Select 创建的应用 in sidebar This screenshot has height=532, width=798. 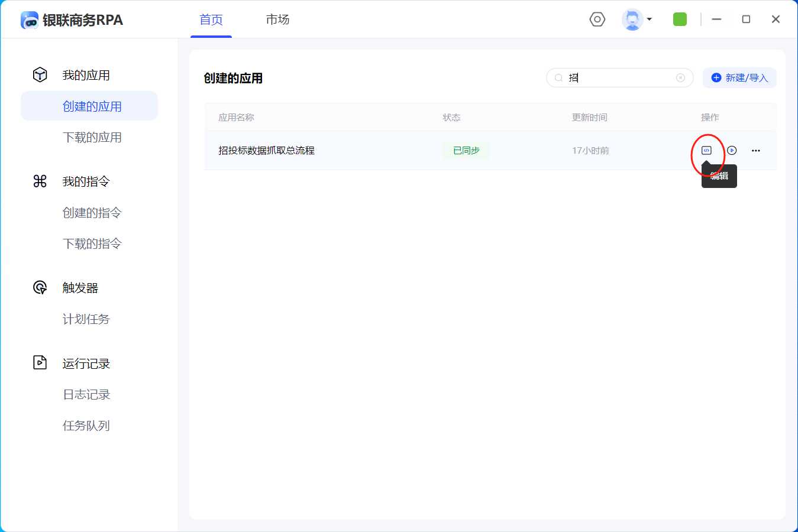point(92,106)
